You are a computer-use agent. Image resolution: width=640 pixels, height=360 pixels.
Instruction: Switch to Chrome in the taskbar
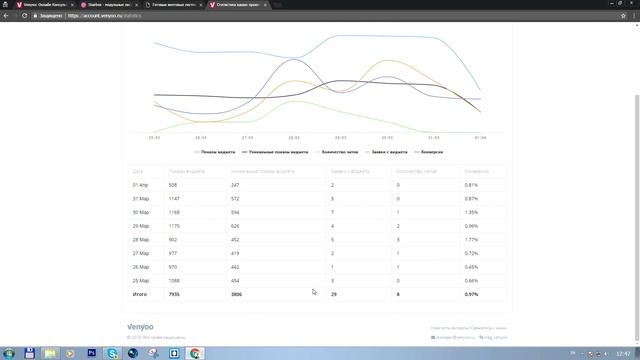coord(195,353)
